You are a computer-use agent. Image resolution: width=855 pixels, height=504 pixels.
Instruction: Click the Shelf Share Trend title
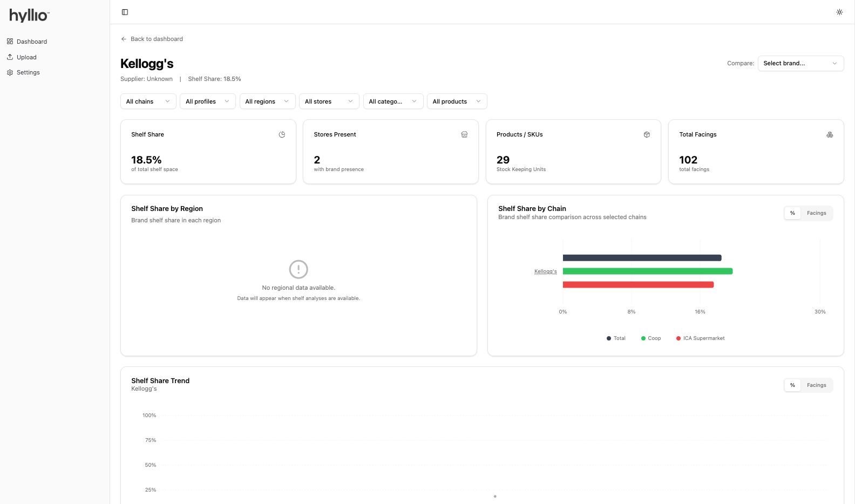(160, 381)
